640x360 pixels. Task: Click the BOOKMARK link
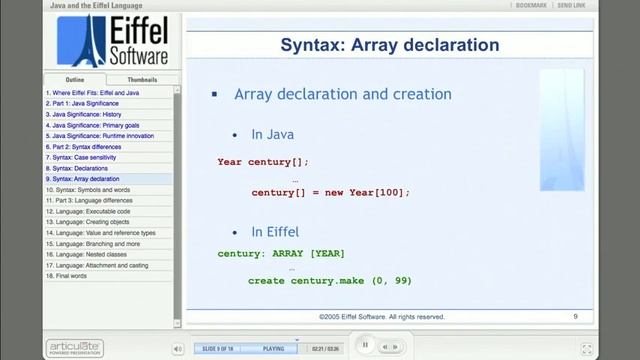[531, 5]
